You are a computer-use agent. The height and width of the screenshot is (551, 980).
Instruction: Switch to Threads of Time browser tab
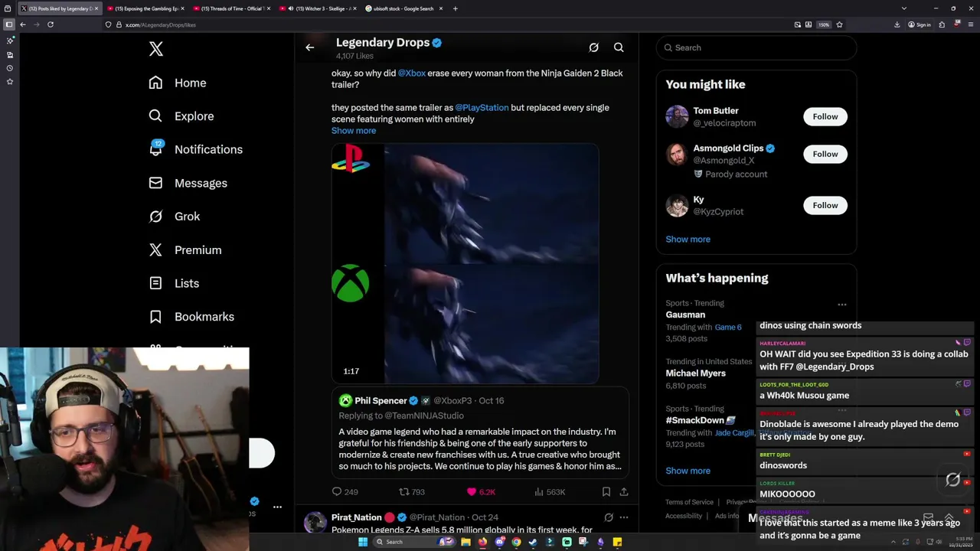tap(230, 8)
